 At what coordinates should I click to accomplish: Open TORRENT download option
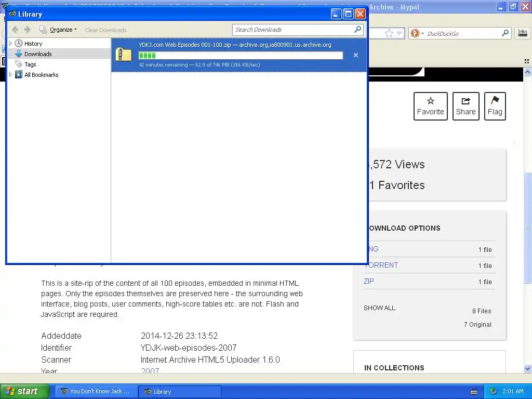pyautogui.click(x=383, y=265)
